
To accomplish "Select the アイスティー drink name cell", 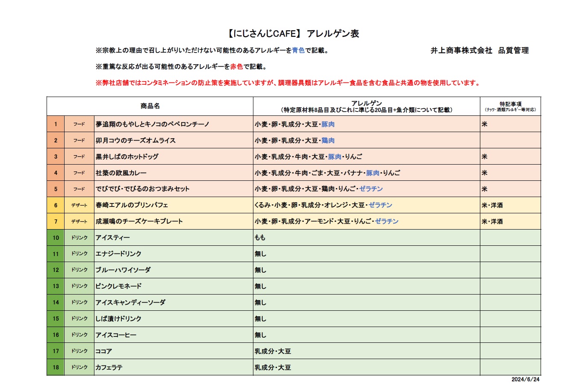I will click(112, 238).
